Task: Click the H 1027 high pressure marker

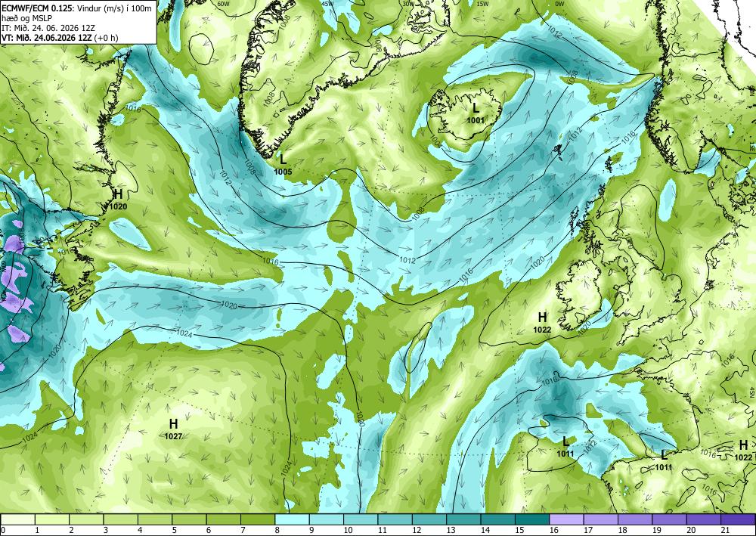Action: pyautogui.click(x=173, y=429)
